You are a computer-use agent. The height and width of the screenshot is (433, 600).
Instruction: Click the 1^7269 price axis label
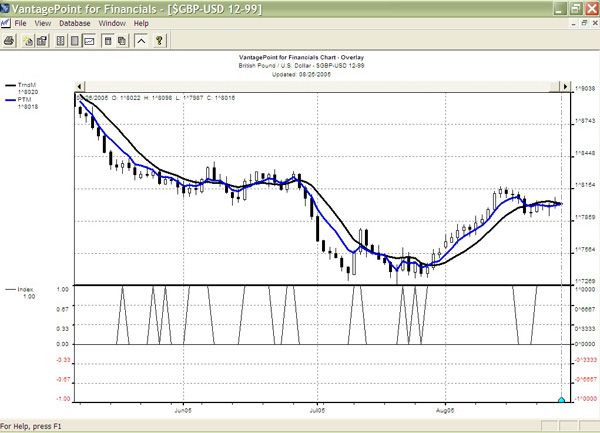point(585,282)
